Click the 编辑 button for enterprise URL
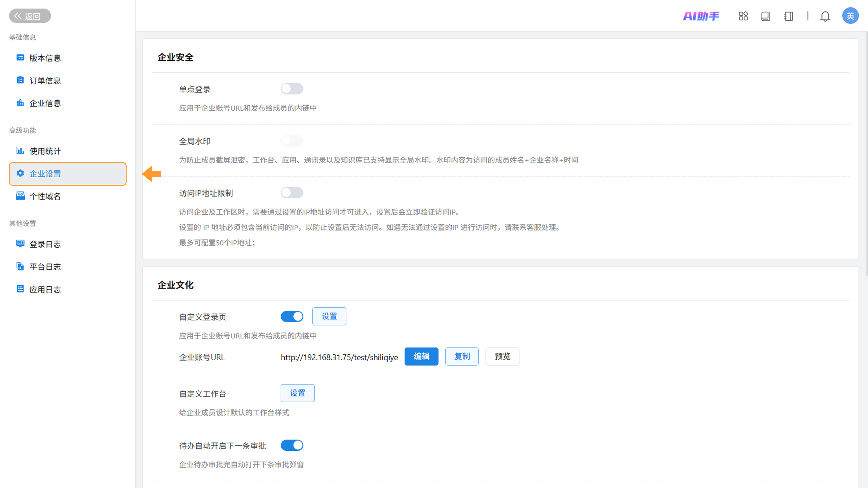The width and height of the screenshot is (868, 488). (421, 356)
